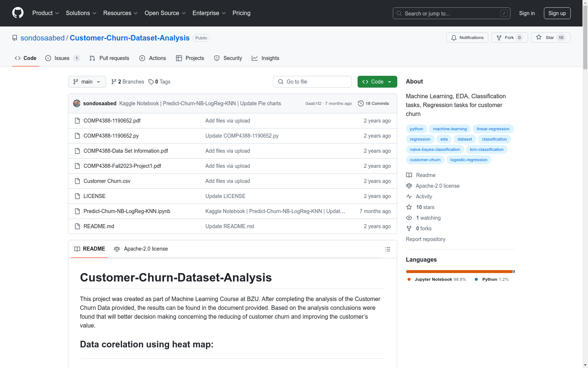Switch to the Code tab

point(26,58)
